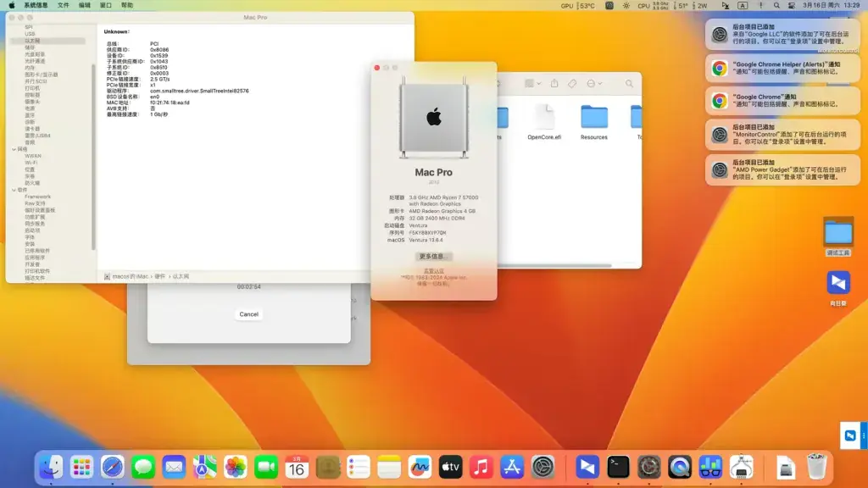Select USB in the System Information sidebar
This screenshot has width=868, height=488.
click(x=30, y=34)
